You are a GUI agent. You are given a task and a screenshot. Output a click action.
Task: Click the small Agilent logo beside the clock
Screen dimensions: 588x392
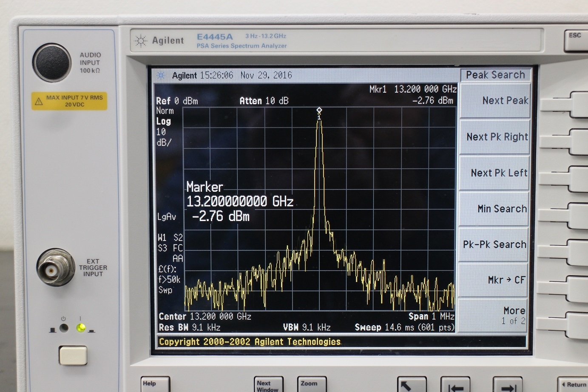(161, 75)
